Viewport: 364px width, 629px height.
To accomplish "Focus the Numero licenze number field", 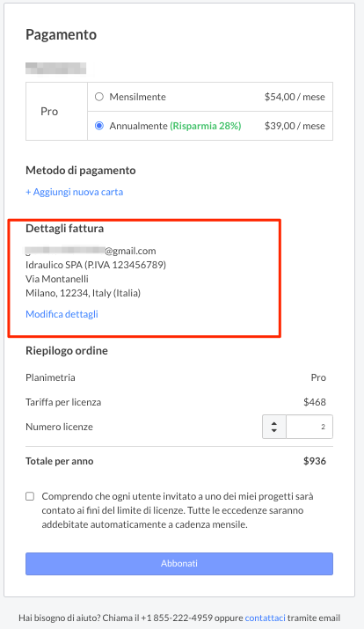I will 309,427.
